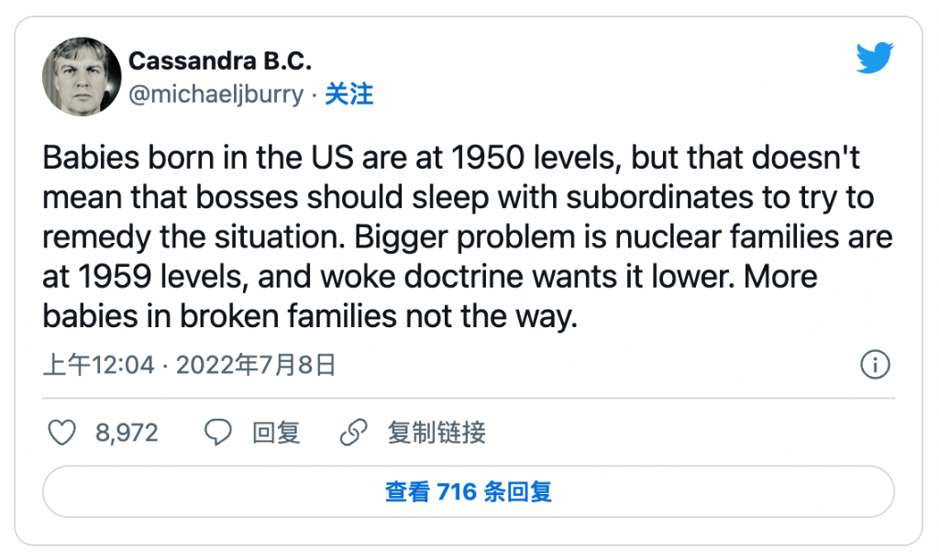Screen dimensions: 939x560
Task: Open the 查看 716 条回复 button
Action: (469, 491)
